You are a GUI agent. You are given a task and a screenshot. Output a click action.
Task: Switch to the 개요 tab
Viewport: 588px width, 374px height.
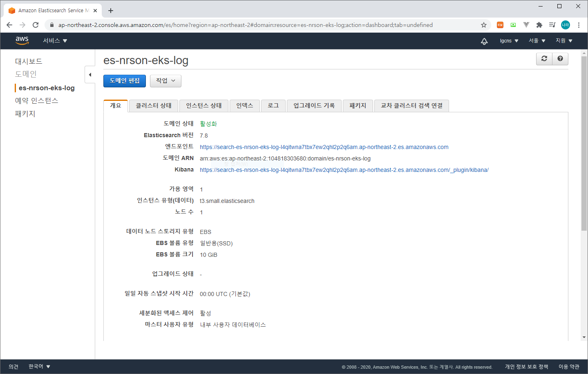(x=116, y=106)
